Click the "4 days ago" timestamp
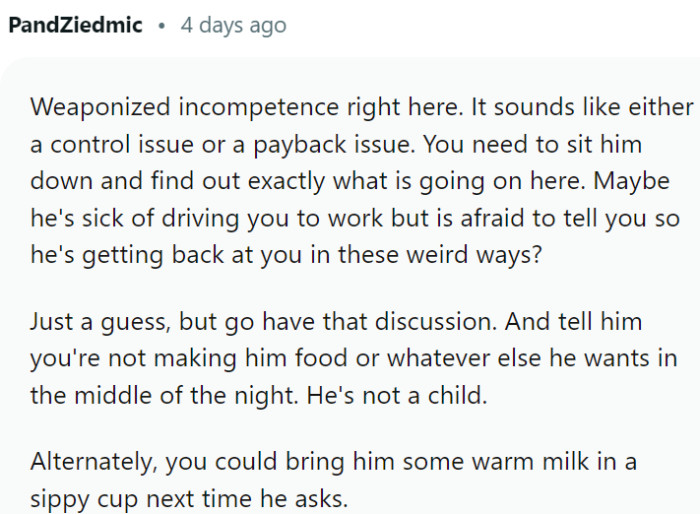Image resolution: width=700 pixels, height=514 pixels. tap(233, 24)
